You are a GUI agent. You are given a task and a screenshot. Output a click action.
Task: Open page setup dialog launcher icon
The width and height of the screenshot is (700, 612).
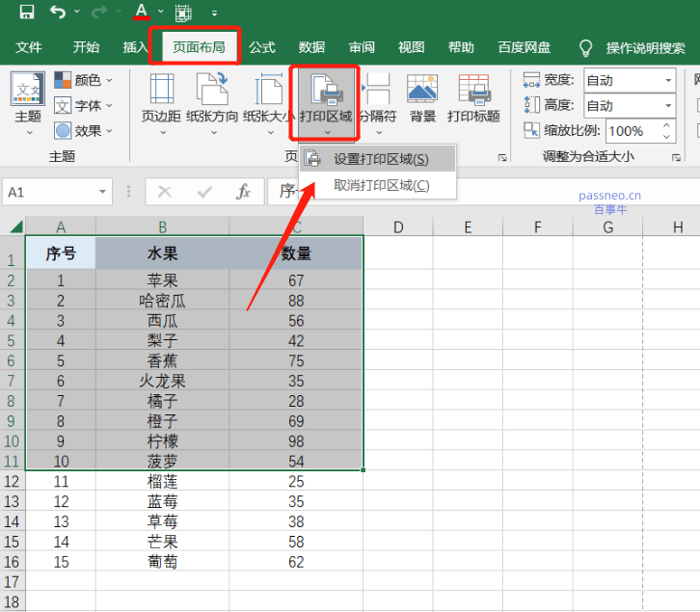click(x=502, y=157)
